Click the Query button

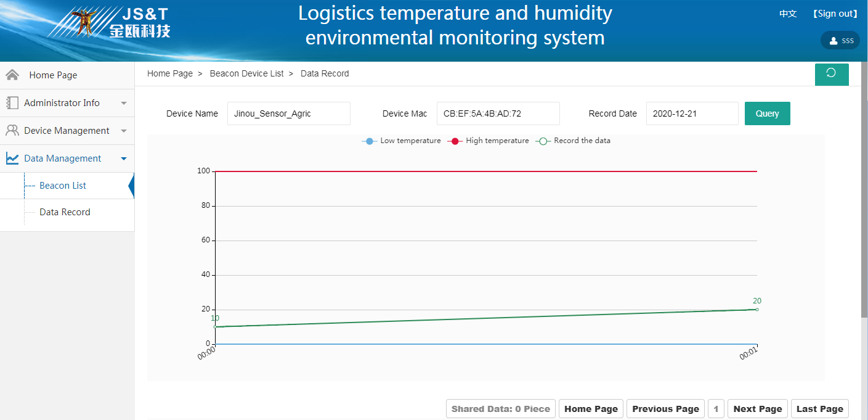click(x=767, y=113)
